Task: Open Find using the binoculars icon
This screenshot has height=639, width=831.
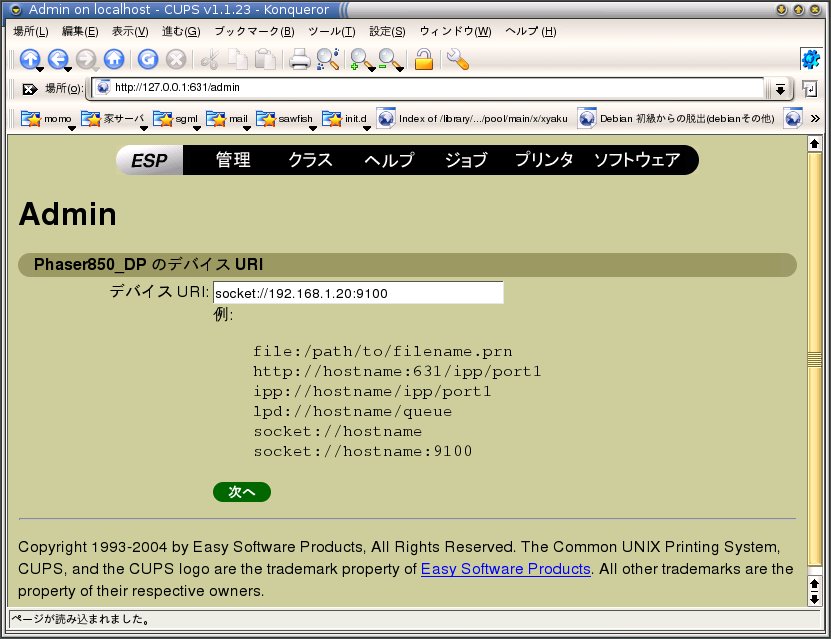Action: [327, 59]
